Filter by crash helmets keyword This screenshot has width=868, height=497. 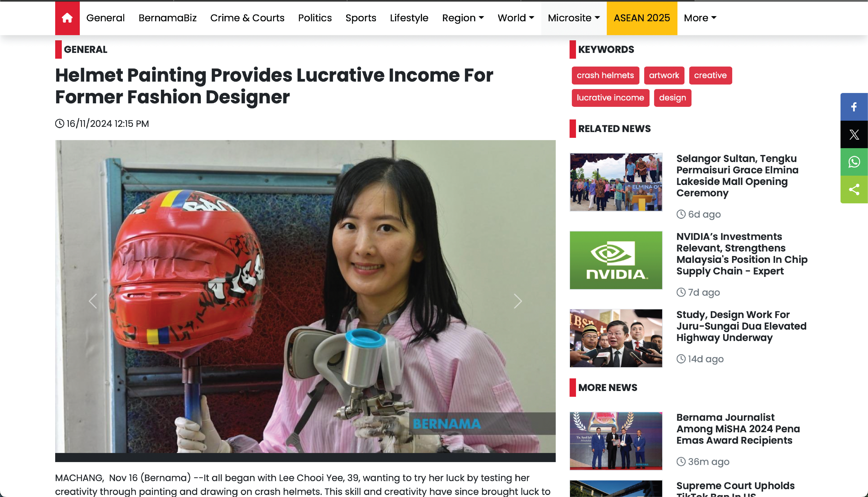pos(605,75)
